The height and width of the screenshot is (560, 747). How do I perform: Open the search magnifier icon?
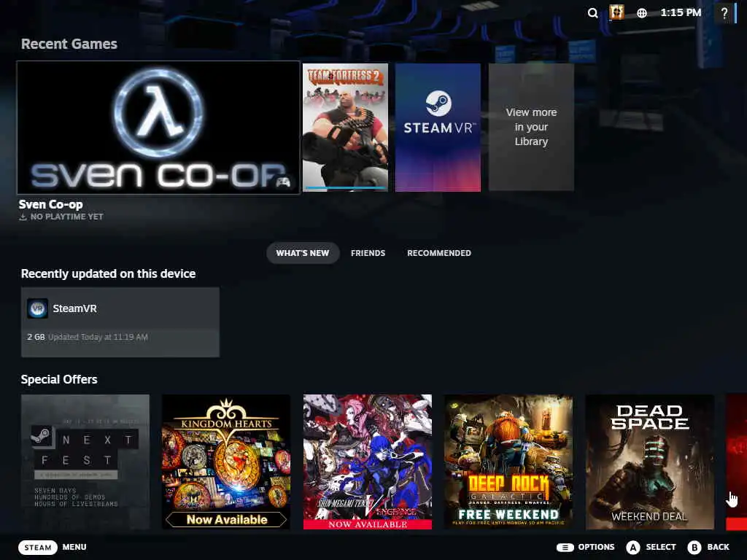click(592, 13)
